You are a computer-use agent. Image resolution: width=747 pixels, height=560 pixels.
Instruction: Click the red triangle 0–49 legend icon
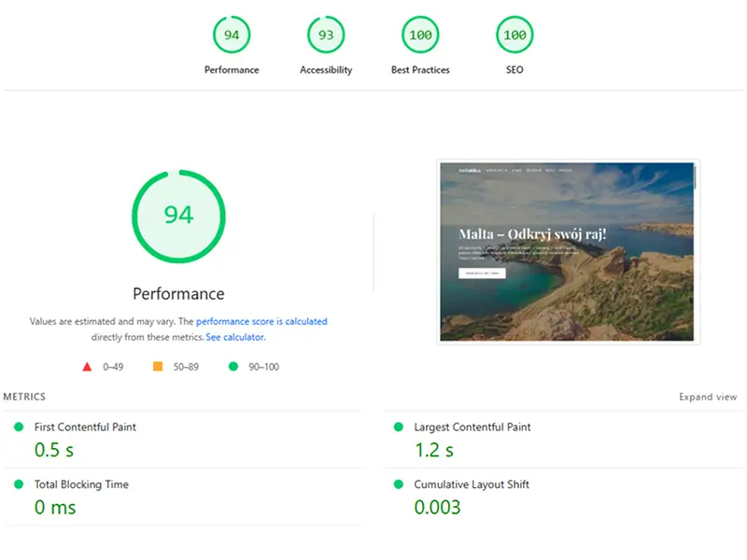click(87, 367)
